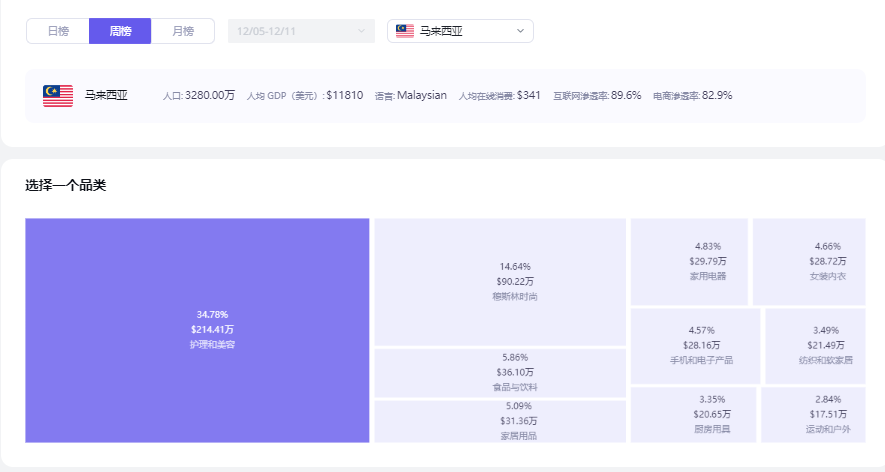Select the 护理和美容 34.78% category block
Image resolution: width=885 pixels, height=472 pixels.
tap(197, 330)
